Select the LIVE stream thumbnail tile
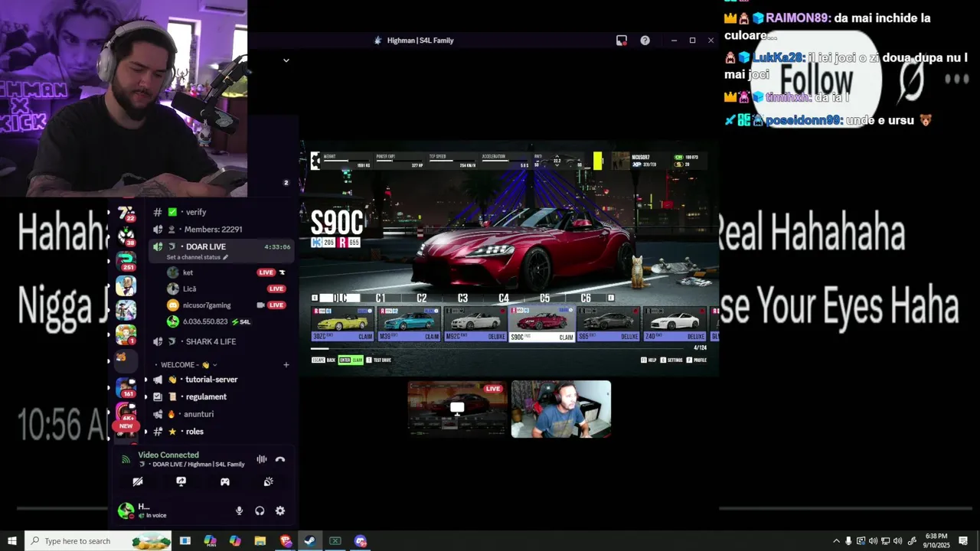The height and width of the screenshot is (551, 980). click(x=457, y=409)
